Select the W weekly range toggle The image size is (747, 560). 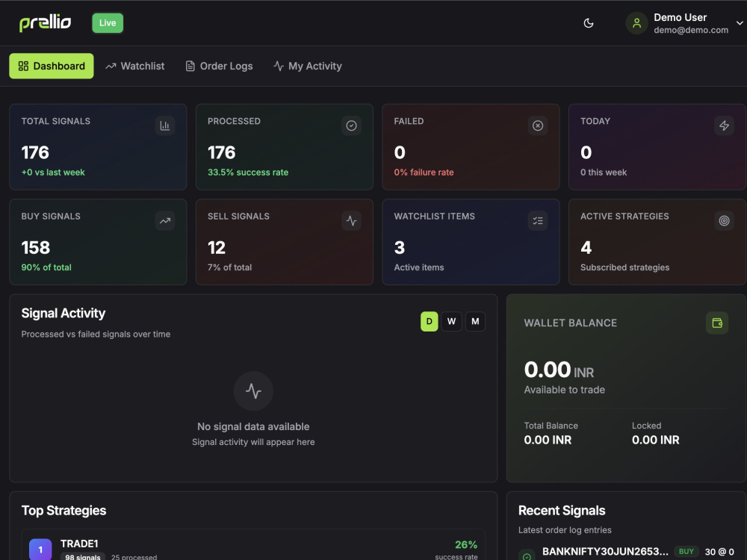(x=452, y=321)
